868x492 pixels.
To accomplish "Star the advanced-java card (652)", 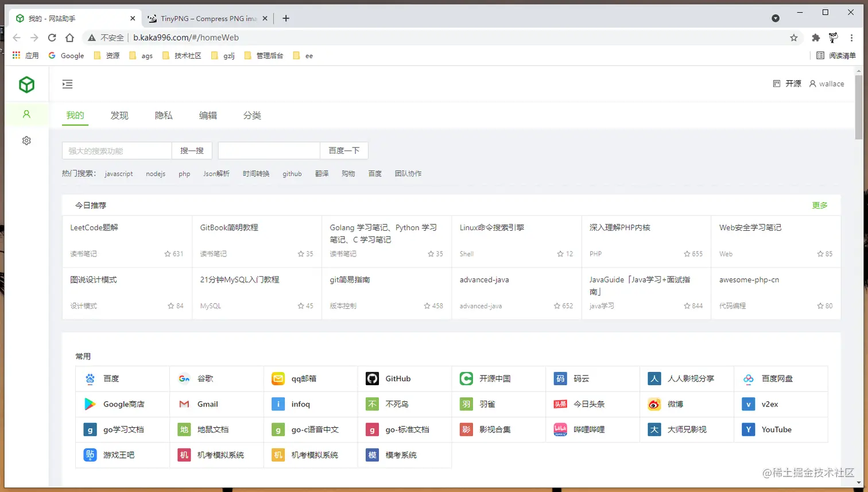I will (557, 306).
